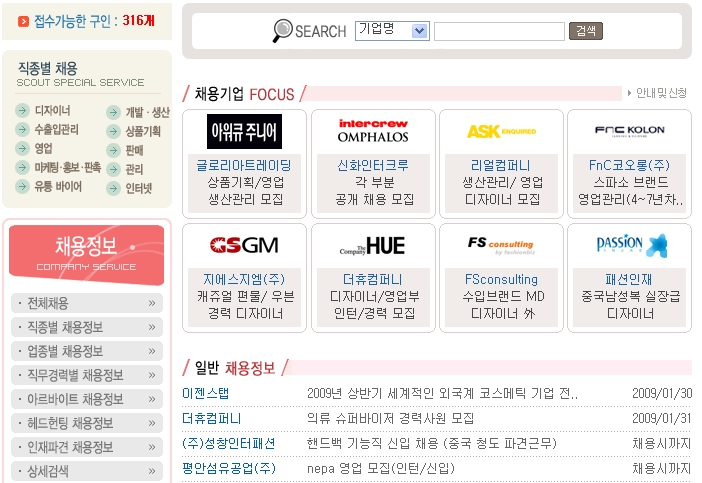Click the PASSION logo thumbnail
The image size is (702, 483).
pyautogui.click(x=632, y=245)
